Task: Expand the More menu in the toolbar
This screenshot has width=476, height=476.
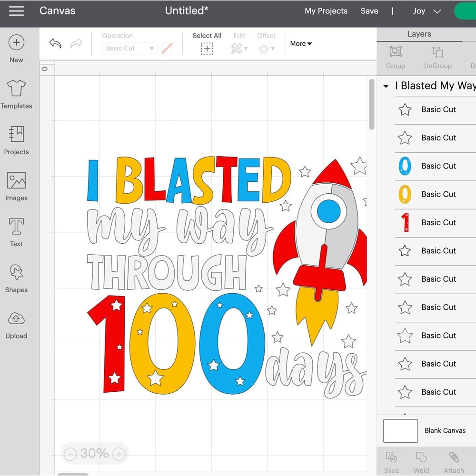Action: (x=300, y=43)
